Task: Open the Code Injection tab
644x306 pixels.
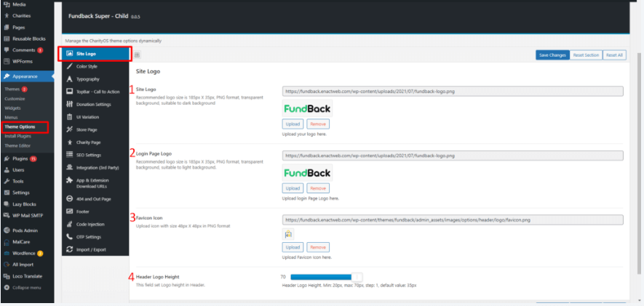Action: pos(95,225)
